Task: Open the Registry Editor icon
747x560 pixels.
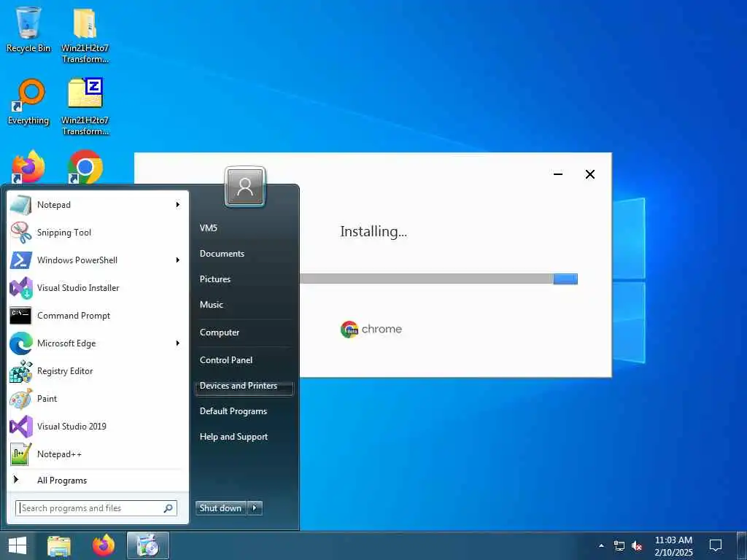Action: 21,371
